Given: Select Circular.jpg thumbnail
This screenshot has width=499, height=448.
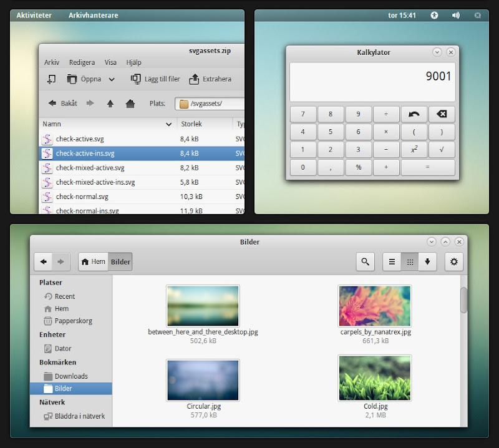Looking at the screenshot, I should [203, 380].
